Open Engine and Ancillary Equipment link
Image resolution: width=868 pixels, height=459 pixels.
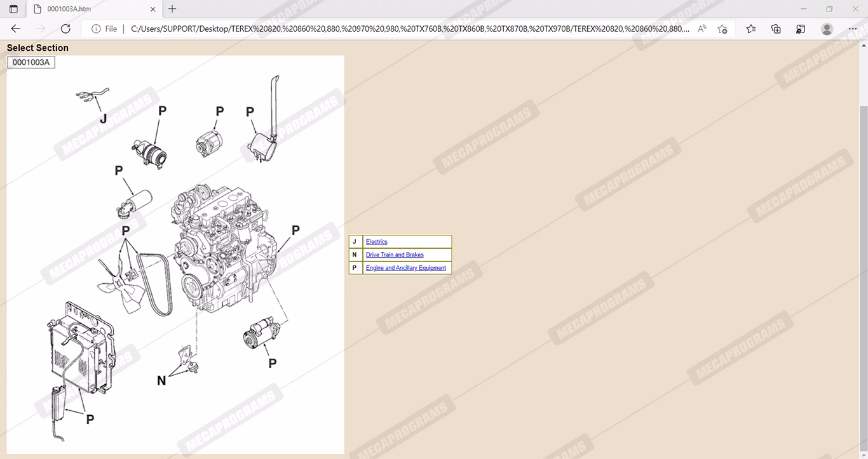[x=405, y=268]
